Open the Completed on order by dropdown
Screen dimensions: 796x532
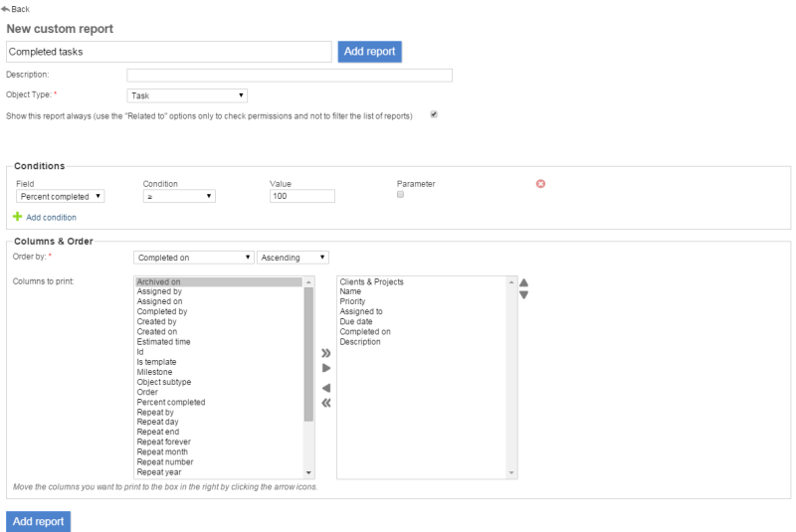[194, 258]
